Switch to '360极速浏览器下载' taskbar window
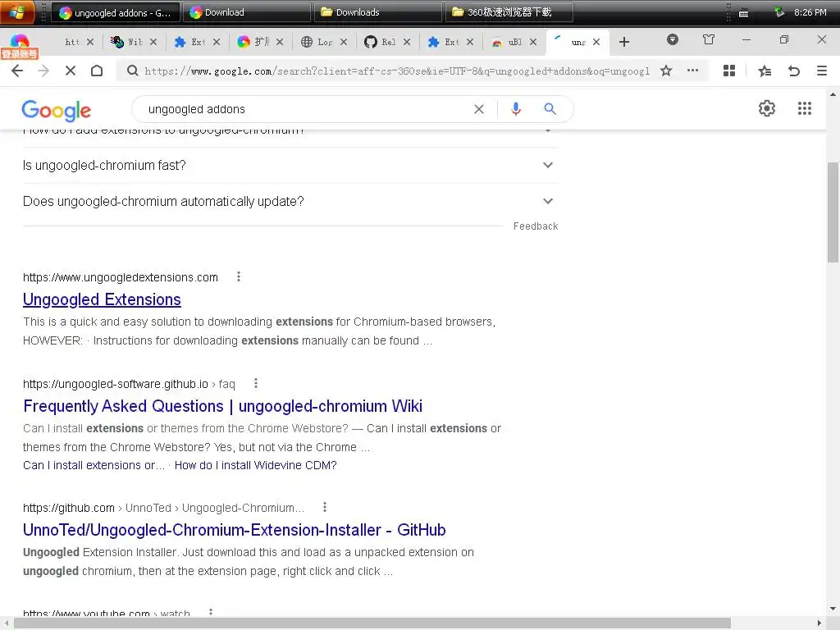 pos(509,12)
